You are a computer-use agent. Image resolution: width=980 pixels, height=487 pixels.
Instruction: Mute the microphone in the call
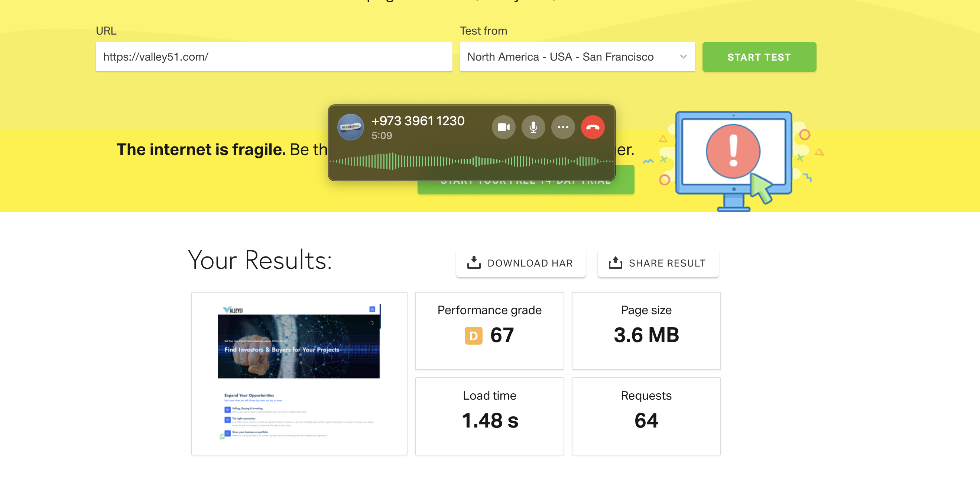tap(533, 127)
